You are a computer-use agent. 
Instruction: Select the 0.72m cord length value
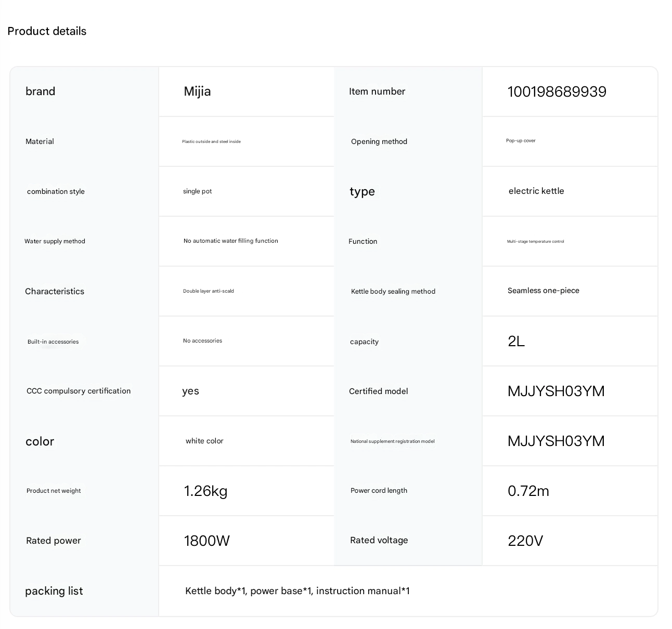tap(528, 491)
